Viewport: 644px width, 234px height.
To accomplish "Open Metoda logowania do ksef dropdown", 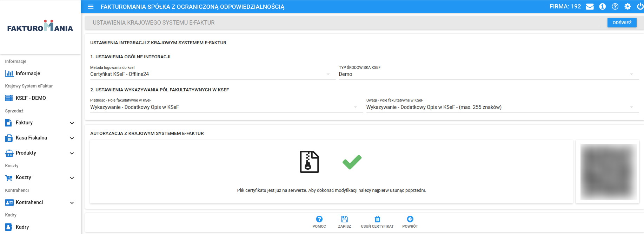I will pos(212,74).
